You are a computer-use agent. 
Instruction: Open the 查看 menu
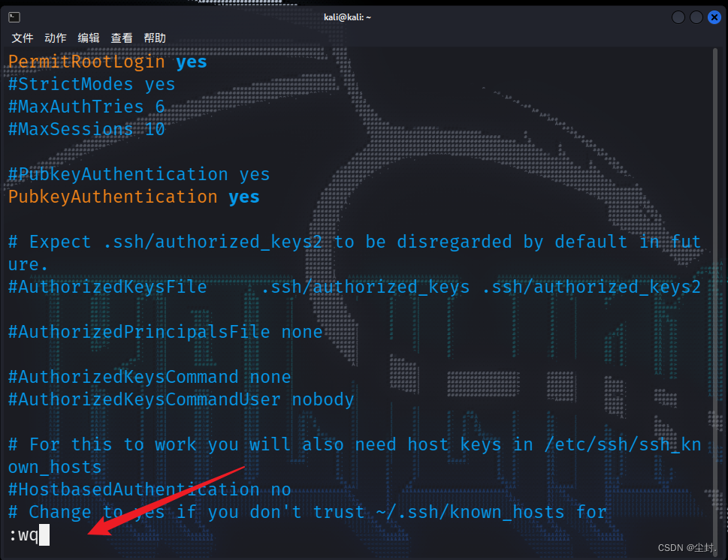[121, 38]
